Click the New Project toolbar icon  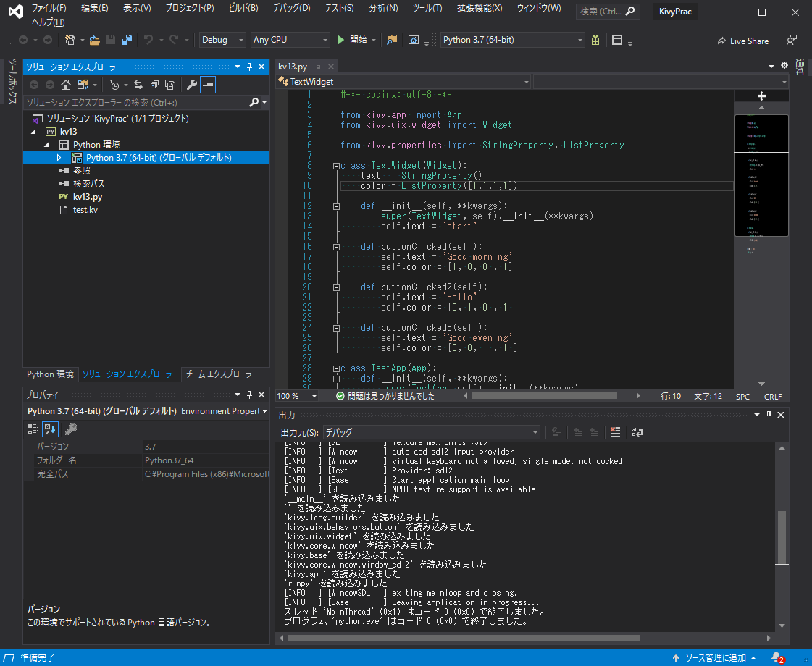tap(70, 40)
